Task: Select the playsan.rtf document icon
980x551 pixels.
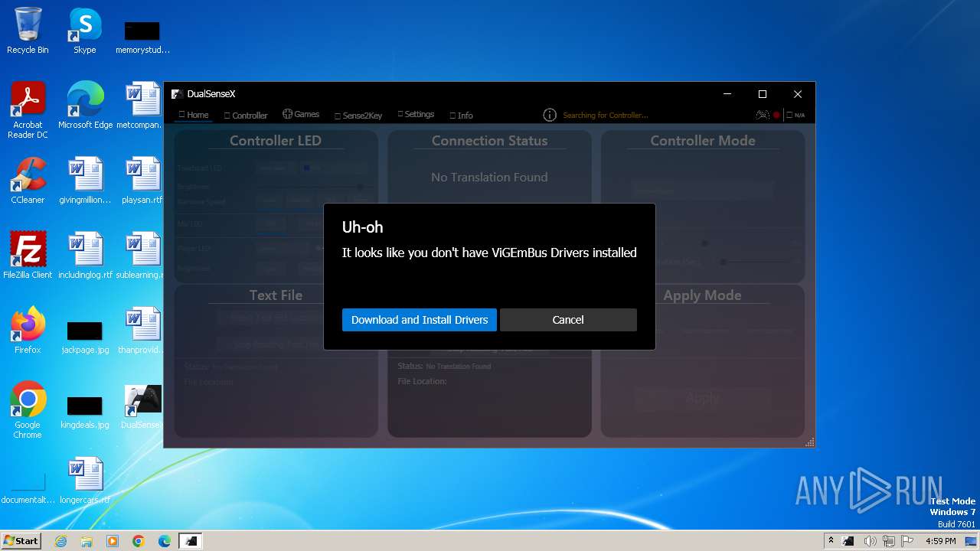Action: pyautogui.click(x=142, y=181)
